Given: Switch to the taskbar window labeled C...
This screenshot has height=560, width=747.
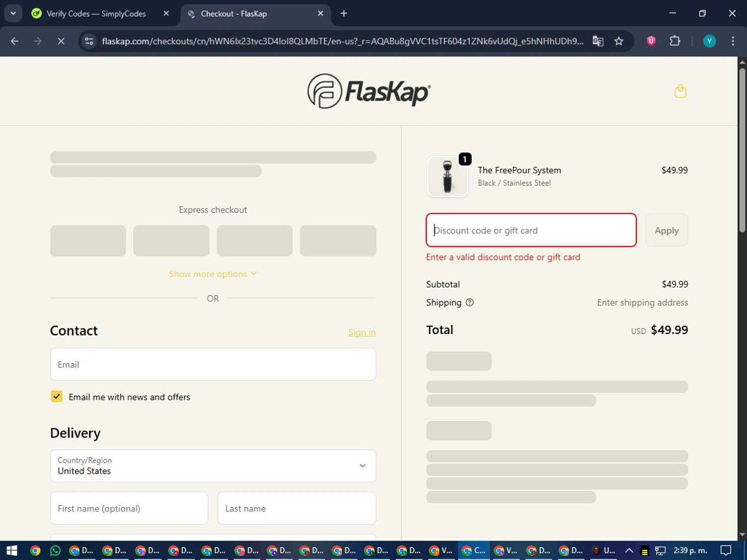Looking at the screenshot, I should click(x=474, y=551).
